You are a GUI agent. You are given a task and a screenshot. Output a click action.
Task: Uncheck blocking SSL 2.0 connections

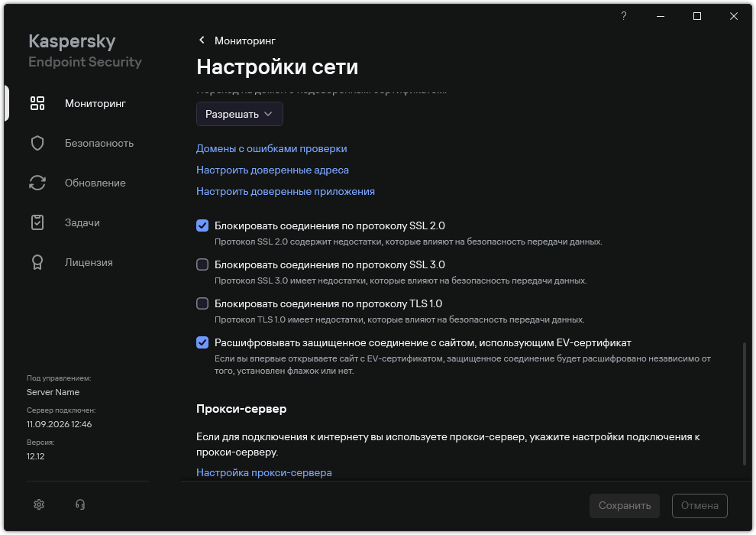click(202, 225)
